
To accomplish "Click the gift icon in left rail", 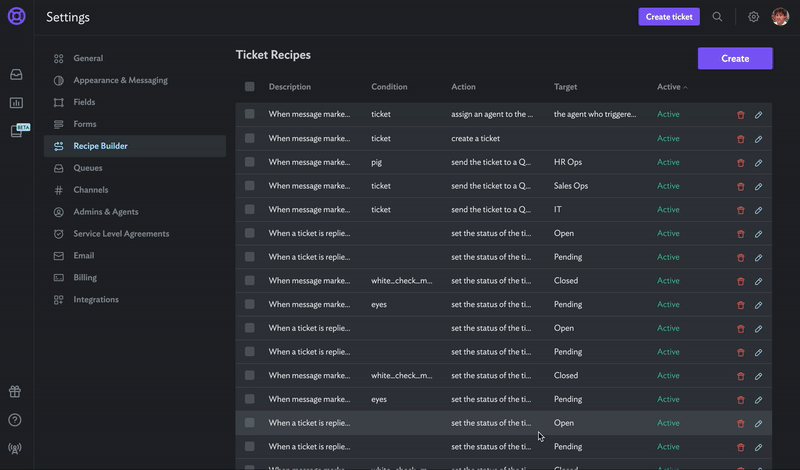I will 15,392.
